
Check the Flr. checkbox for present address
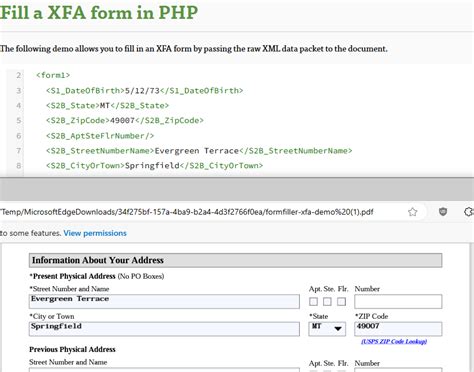(341, 302)
